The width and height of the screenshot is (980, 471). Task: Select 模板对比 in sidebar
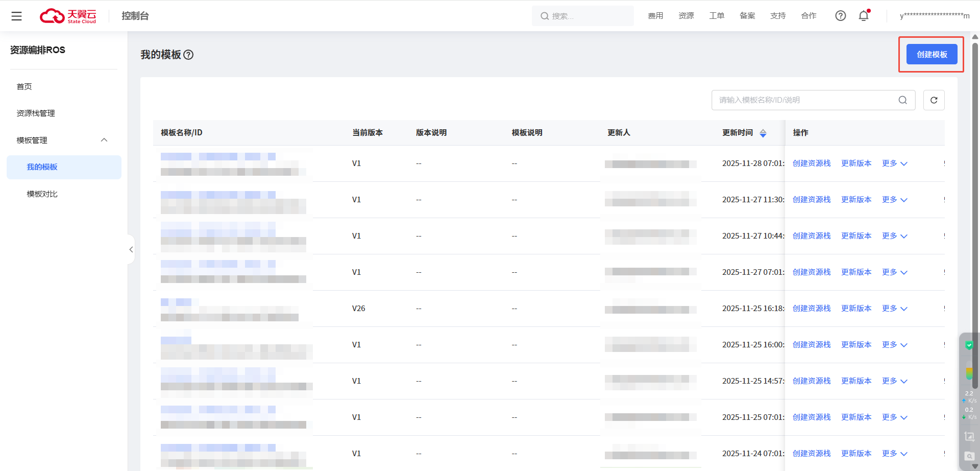pyautogui.click(x=42, y=194)
